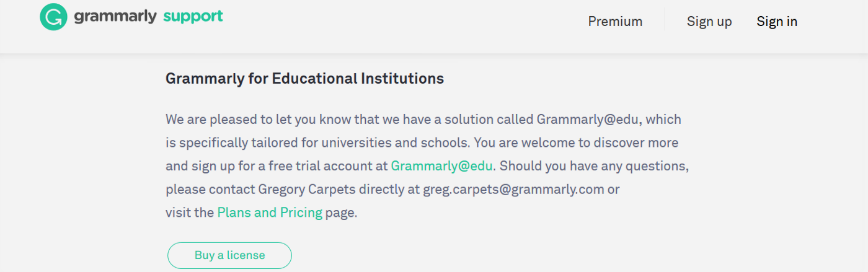Select Sign up in the header
868x272 pixels.
pos(709,22)
